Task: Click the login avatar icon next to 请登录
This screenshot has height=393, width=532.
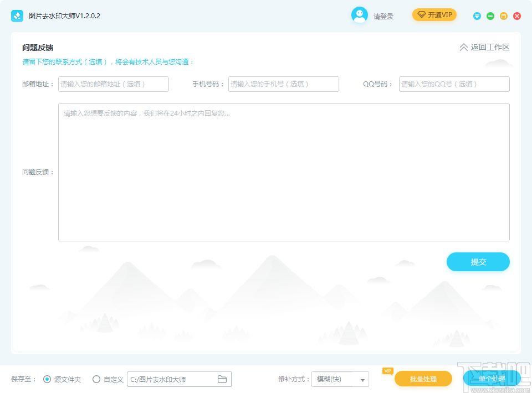Action: [359, 15]
